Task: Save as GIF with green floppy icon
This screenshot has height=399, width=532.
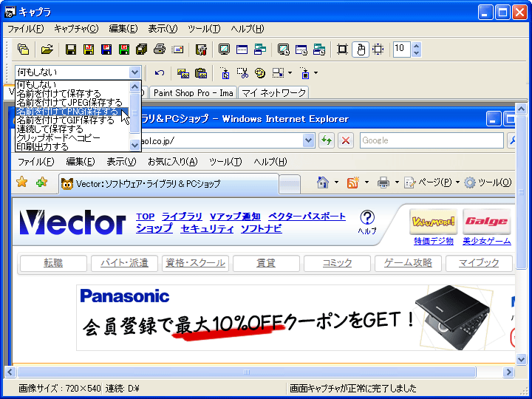Action: (124, 50)
